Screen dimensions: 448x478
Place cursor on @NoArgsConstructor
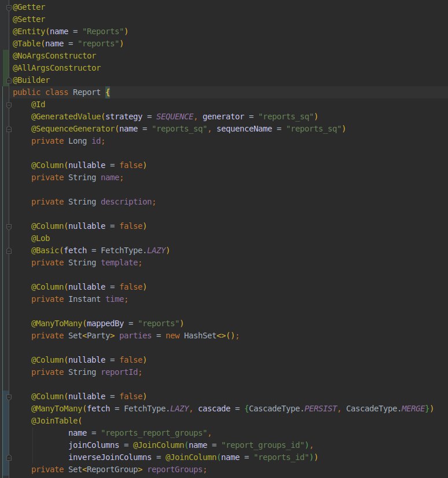coord(54,56)
